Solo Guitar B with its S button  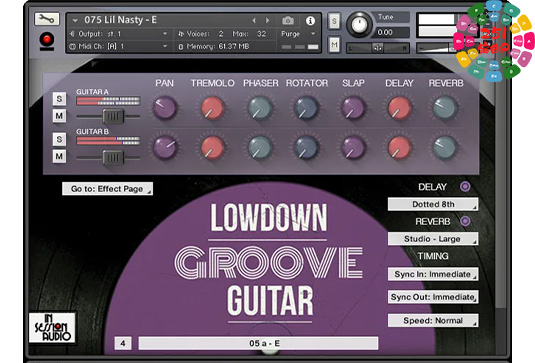coord(59,139)
